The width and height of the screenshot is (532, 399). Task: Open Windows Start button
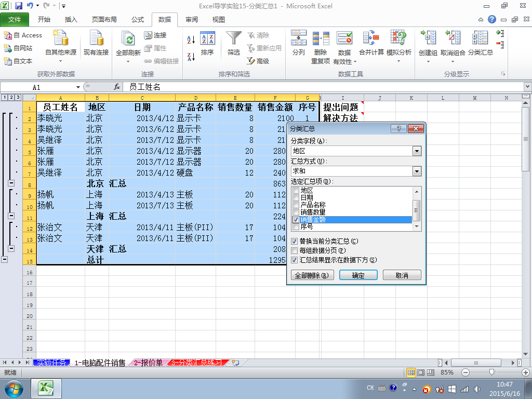(x=14, y=389)
